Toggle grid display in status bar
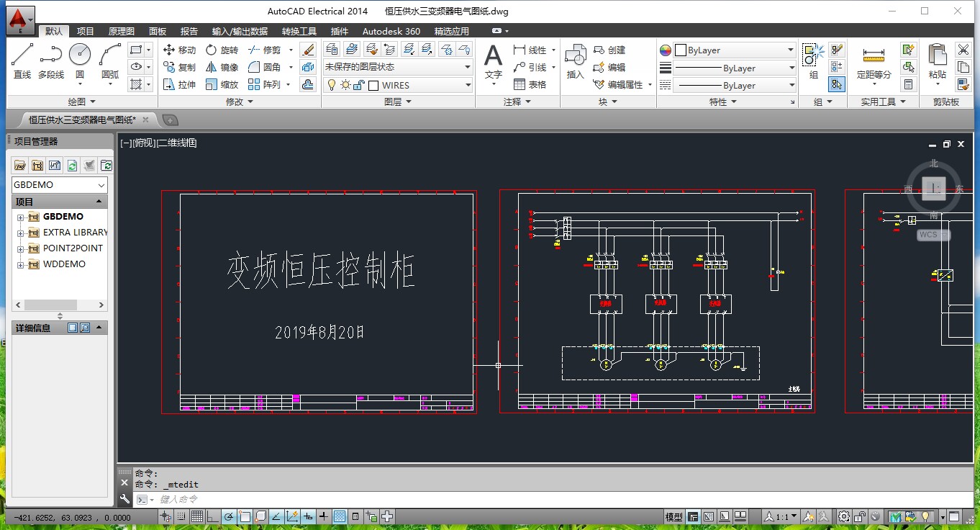Screen dimensions: 980x530 point(196,516)
